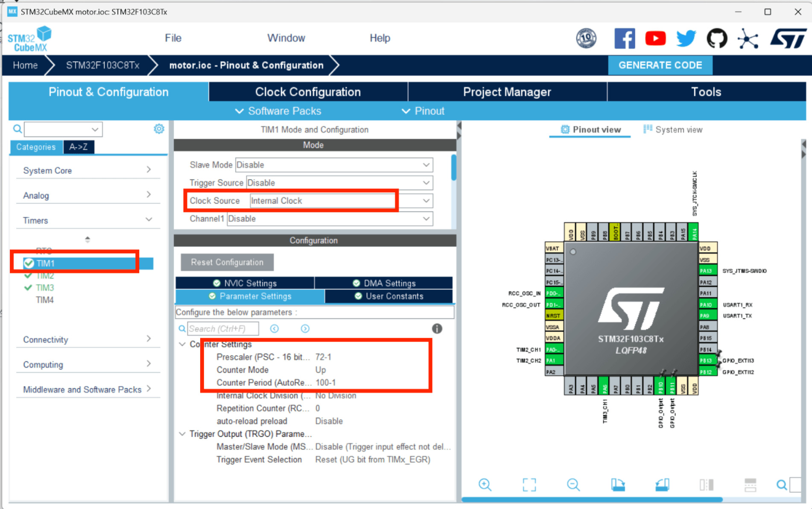
Task: Open the ST Facebook page icon
Action: point(625,38)
